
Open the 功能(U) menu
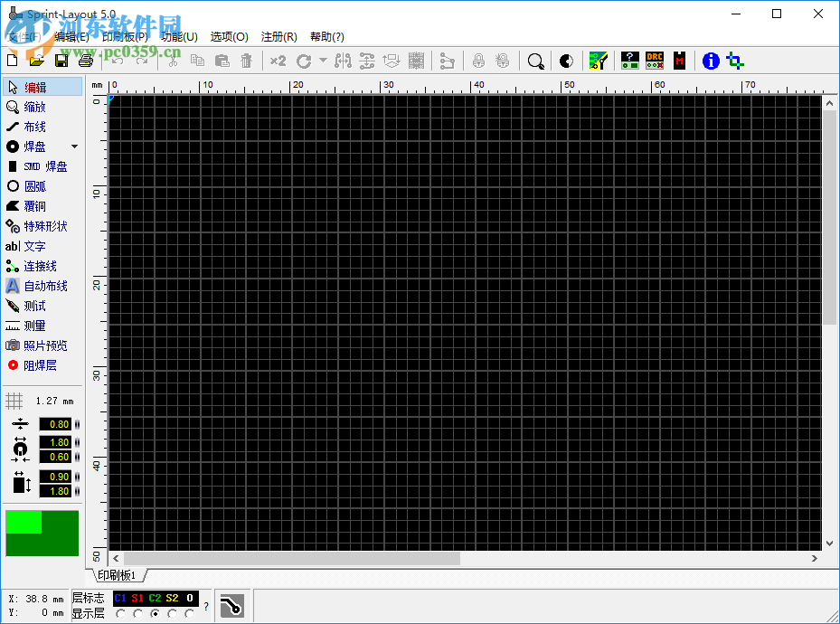click(179, 36)
